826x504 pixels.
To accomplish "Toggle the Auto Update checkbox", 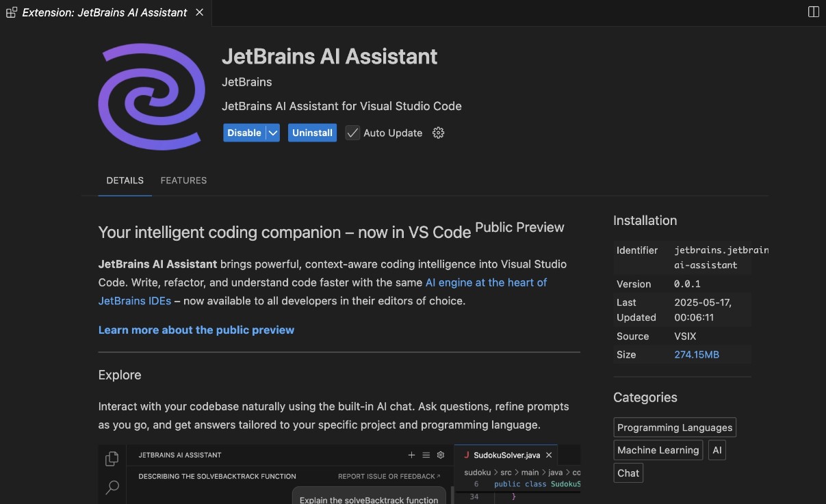I will coord(352,133).
